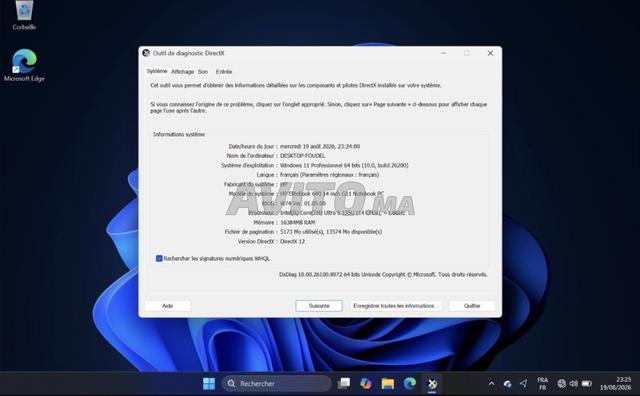Click the 'Informations système' group label
The height and width of the screenshot is (396, 640).
[179, 134]
